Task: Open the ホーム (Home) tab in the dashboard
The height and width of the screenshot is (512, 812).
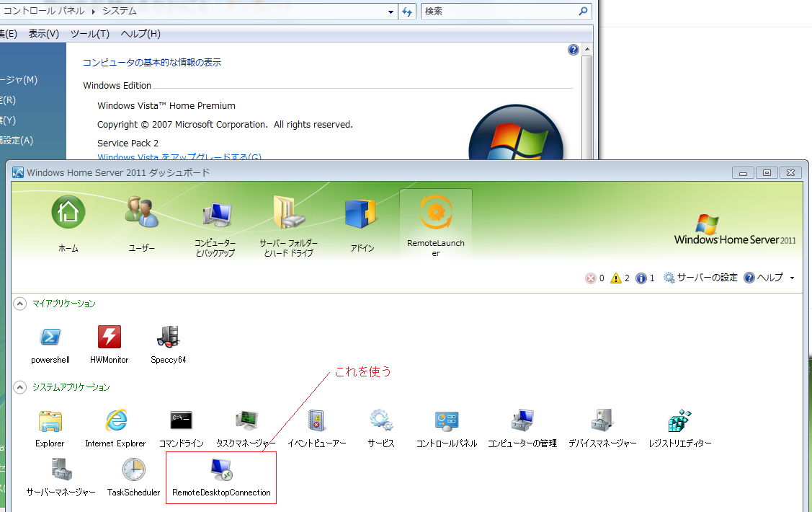Action: [x=68, y=224]
